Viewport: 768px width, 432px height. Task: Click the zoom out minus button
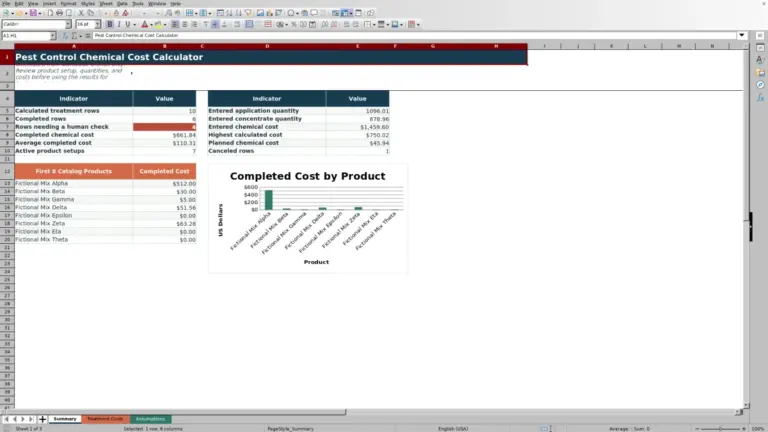coord(696,429)
